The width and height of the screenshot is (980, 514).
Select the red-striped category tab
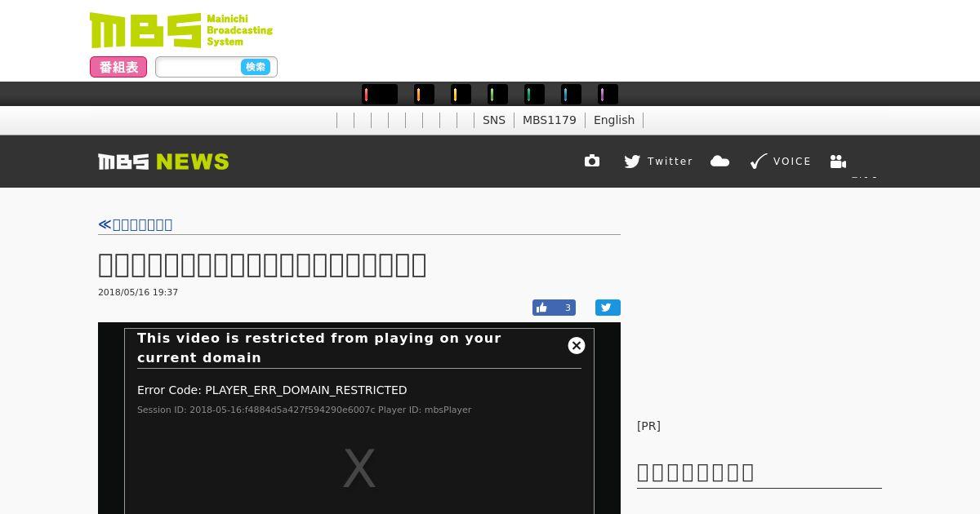click(x=380, y=95)
